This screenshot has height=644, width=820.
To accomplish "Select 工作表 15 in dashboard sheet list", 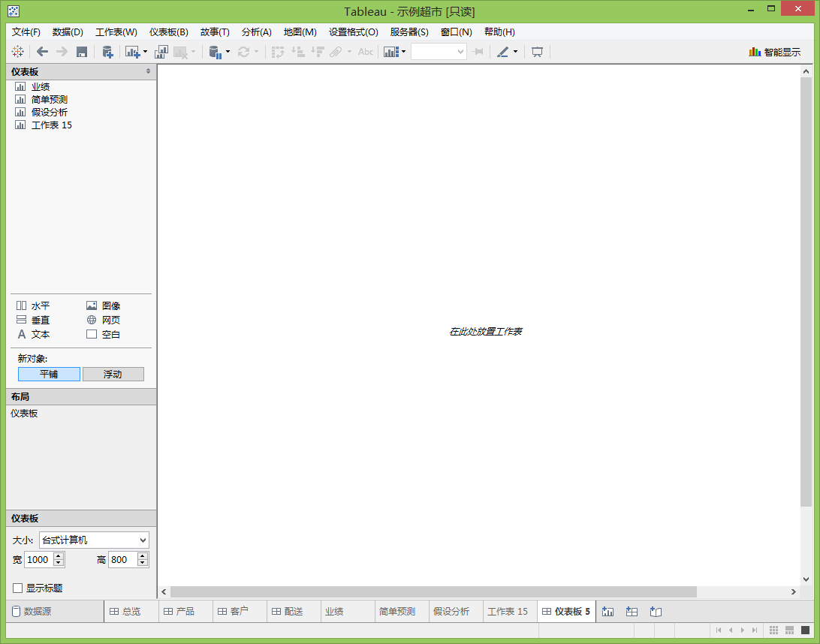I will point(51,125).
